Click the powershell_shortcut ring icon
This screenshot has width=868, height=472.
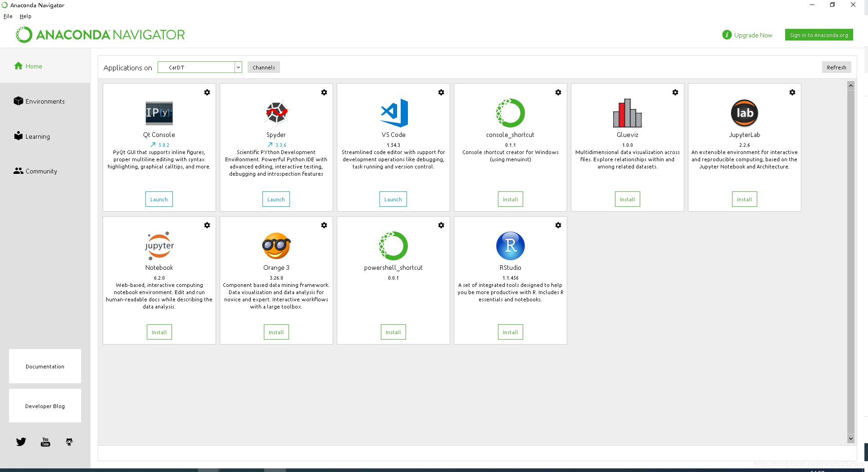[393, 246]
